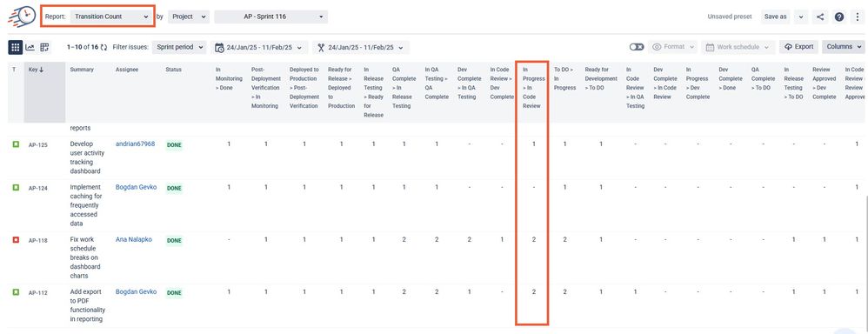Click In Progress > In Code Review header
868x334 pixels.
pyautogui.click(x=534, y=88)
